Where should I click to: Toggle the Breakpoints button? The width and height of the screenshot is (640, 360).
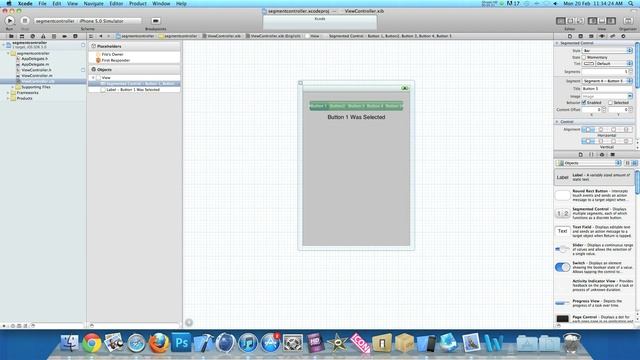click(156, 21)
